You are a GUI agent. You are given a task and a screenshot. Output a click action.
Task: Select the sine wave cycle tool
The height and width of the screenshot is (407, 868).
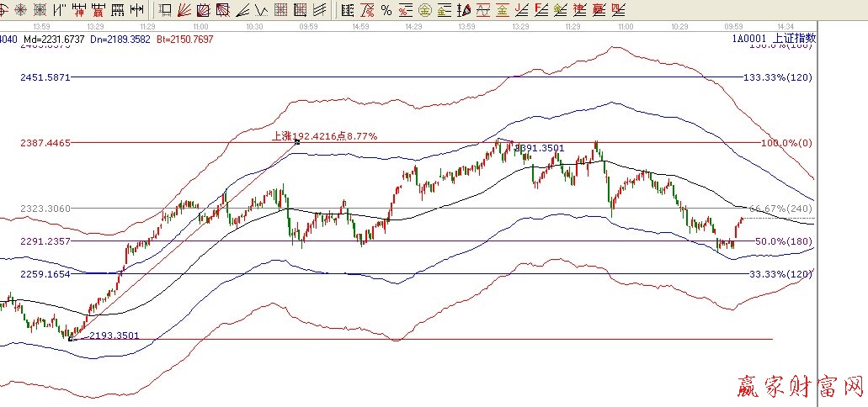483,10
